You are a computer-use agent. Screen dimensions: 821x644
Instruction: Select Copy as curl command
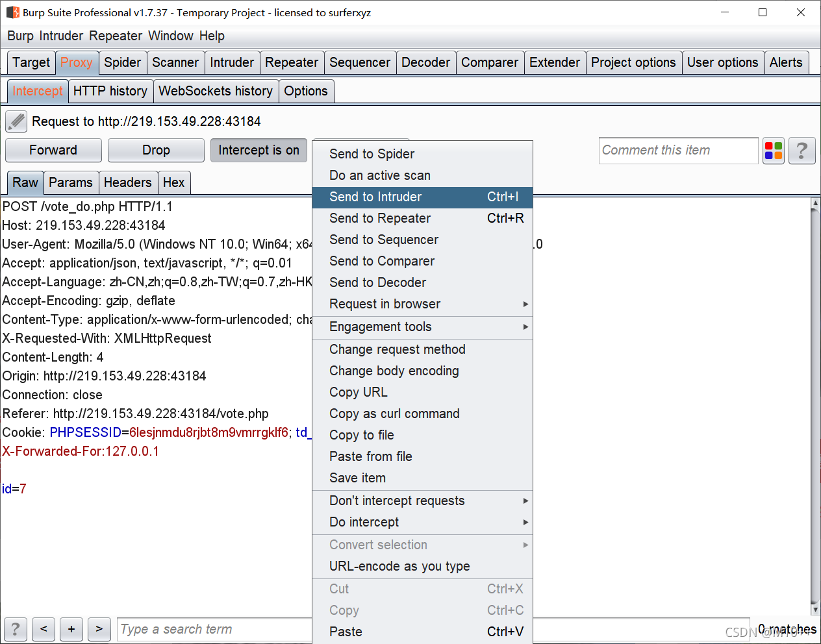coord(422,414)
